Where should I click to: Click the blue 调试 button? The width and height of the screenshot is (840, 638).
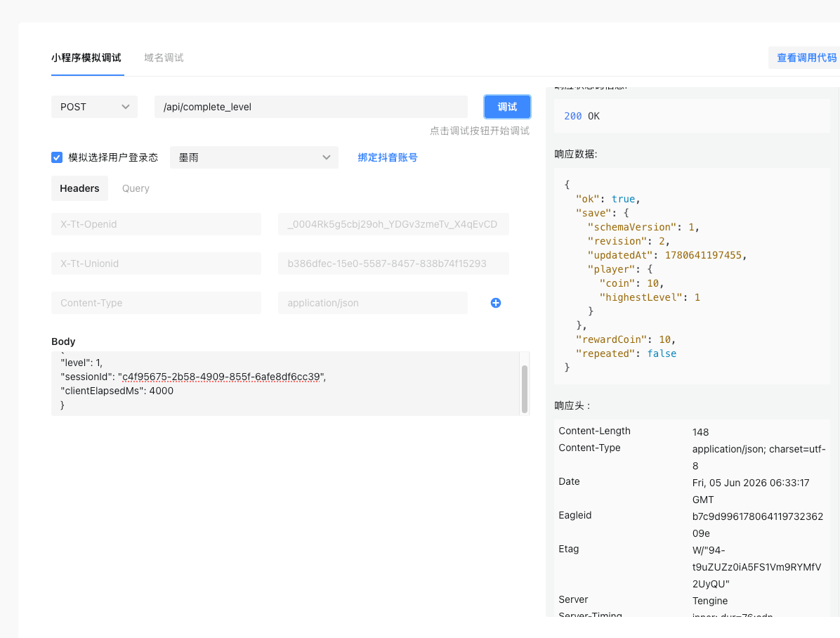pos(507,107)
